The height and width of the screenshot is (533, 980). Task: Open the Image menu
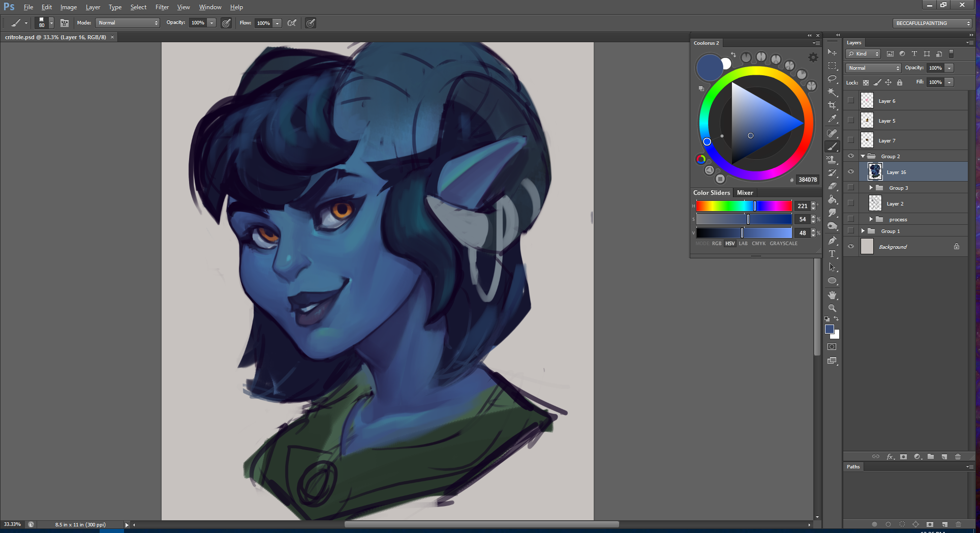pos(69,7)
